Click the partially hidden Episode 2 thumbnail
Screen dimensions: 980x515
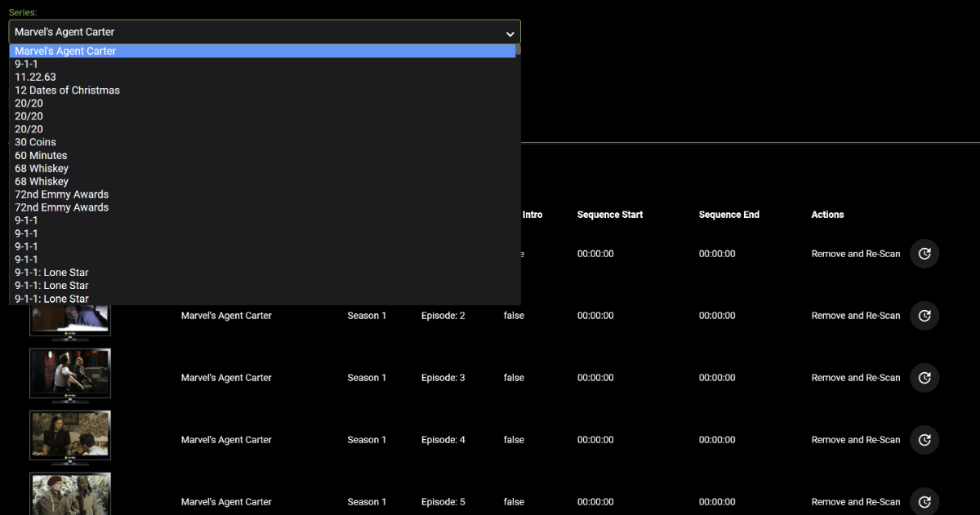[x=70, y=320]
